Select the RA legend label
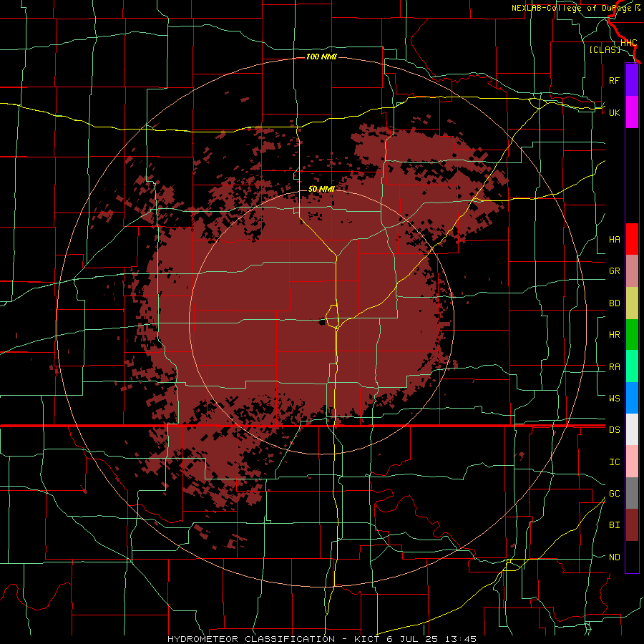 [x=614, y=367]
